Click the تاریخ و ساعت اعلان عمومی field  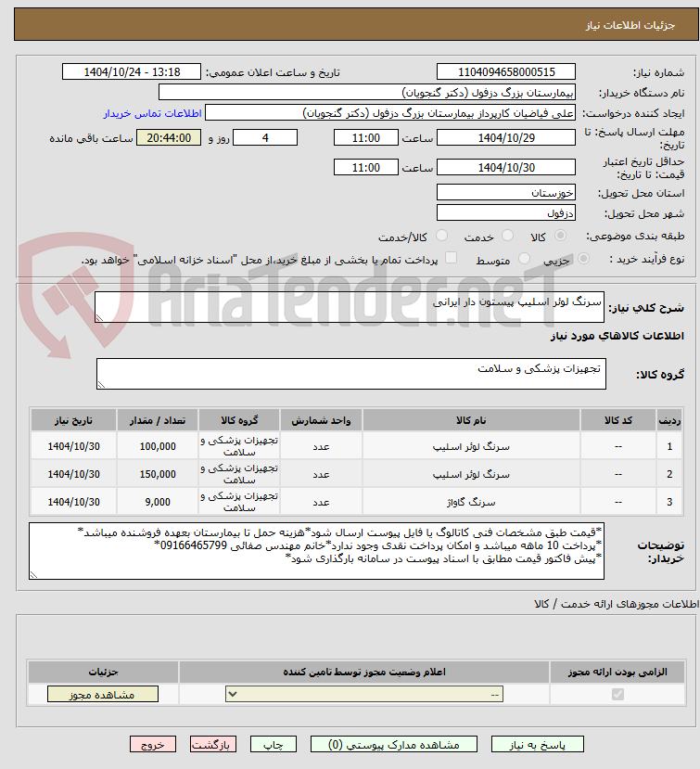[x=132, y=71]
